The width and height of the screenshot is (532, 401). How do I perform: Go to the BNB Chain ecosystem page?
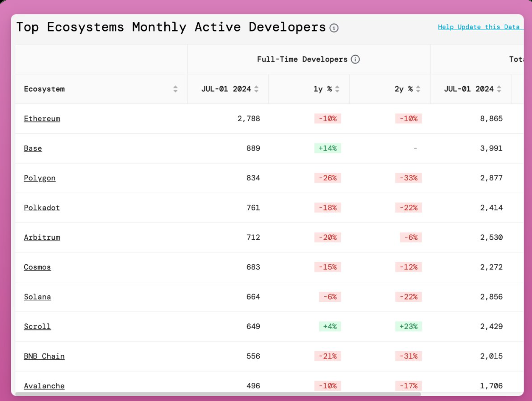44,356
